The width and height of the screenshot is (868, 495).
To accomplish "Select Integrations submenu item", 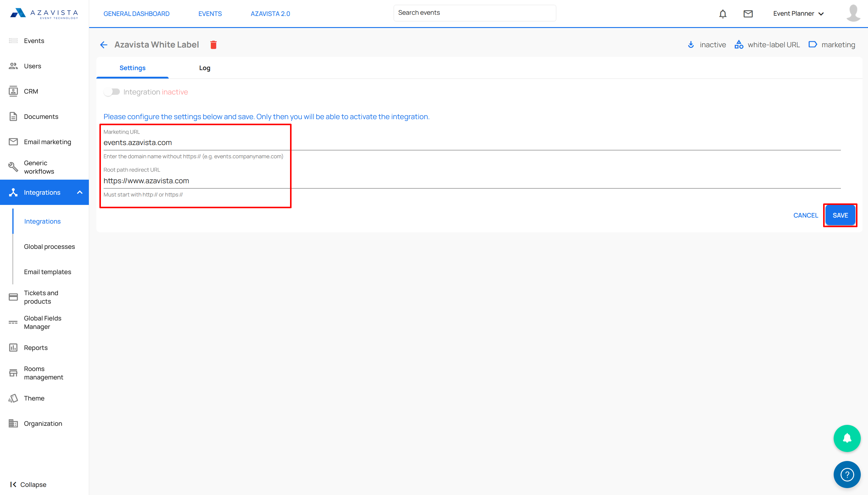I will 42,221.
